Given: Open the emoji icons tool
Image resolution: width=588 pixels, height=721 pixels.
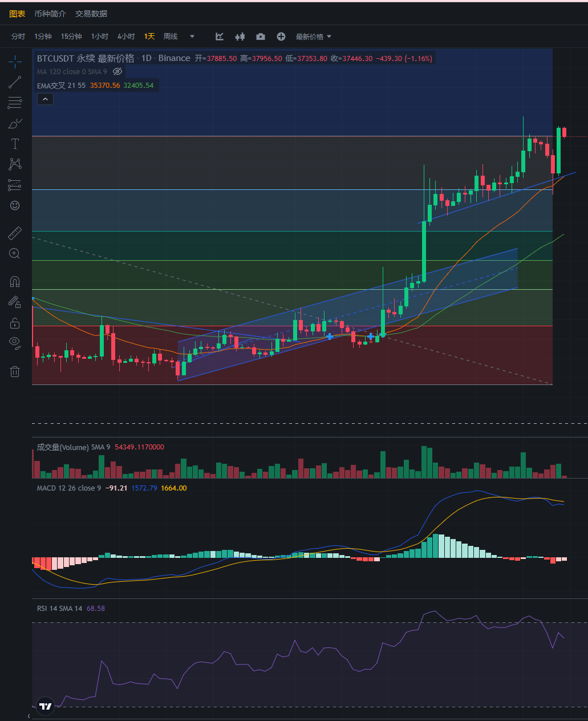Looking at the screenshot, I should [15, 205].
